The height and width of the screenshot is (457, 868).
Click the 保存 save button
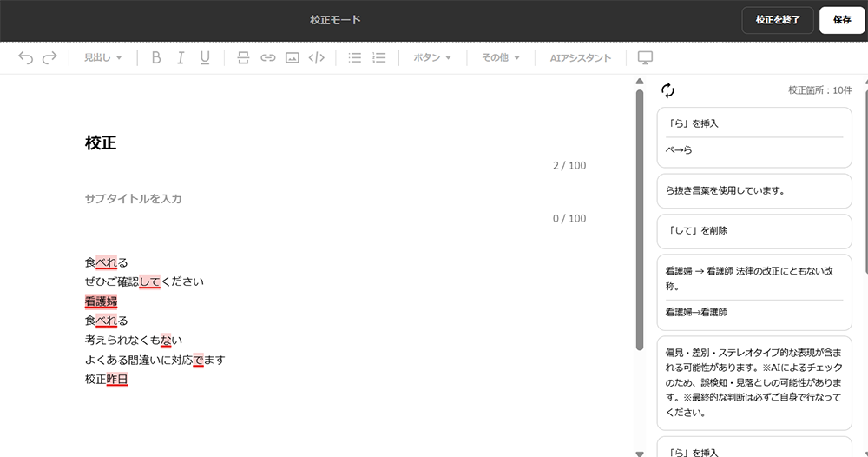(842, 20)
